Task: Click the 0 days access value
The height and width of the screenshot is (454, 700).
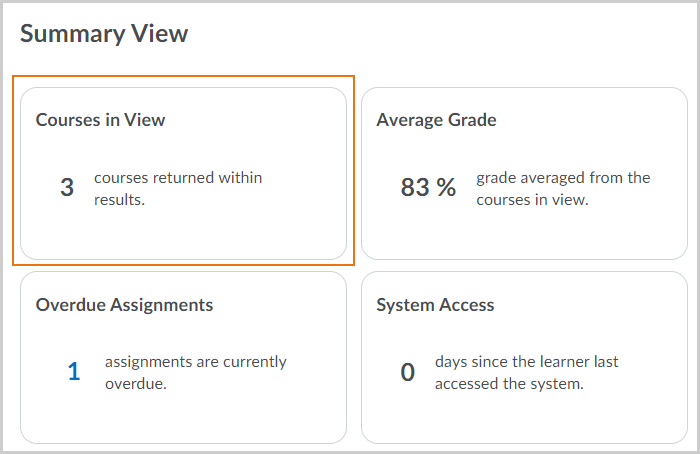Action: 408,372
